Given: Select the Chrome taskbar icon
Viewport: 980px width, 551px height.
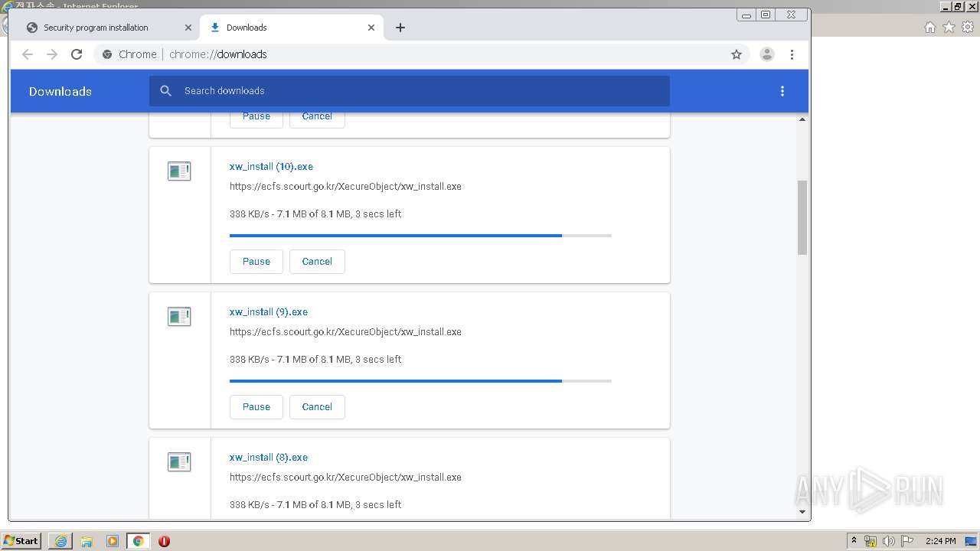Looking at the screenshot, I should (139, 541).
